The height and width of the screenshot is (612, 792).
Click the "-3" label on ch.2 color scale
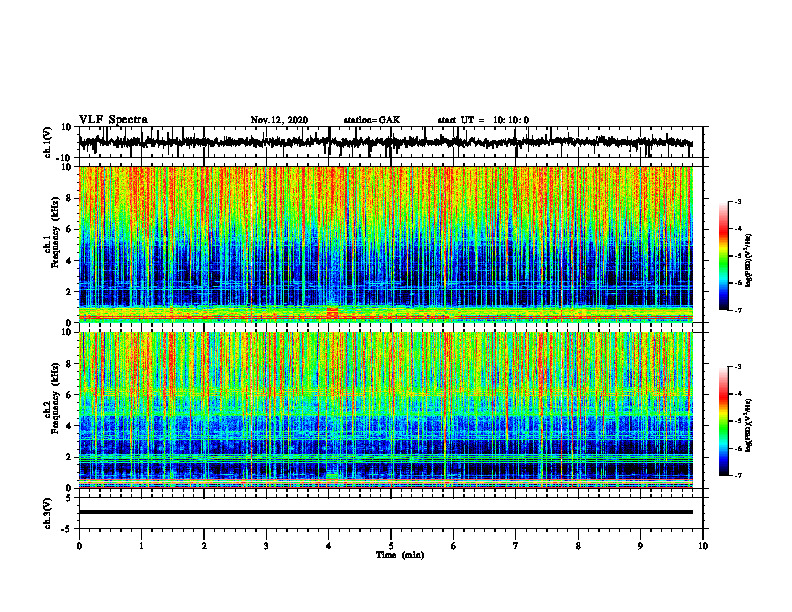pos(737,367)
